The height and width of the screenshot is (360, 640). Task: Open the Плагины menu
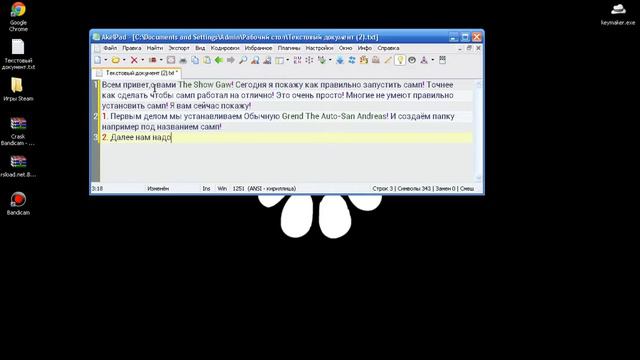(289, 48)
